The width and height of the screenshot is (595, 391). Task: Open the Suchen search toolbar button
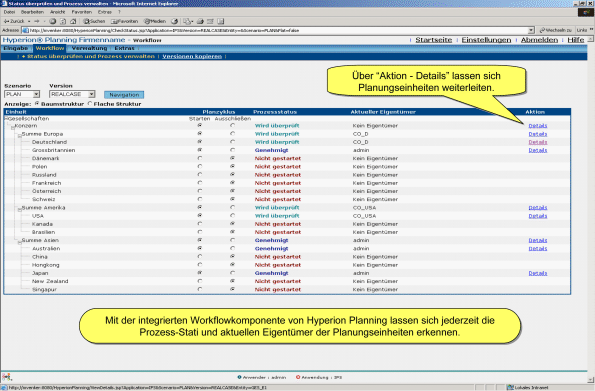(x=94, y=21)
